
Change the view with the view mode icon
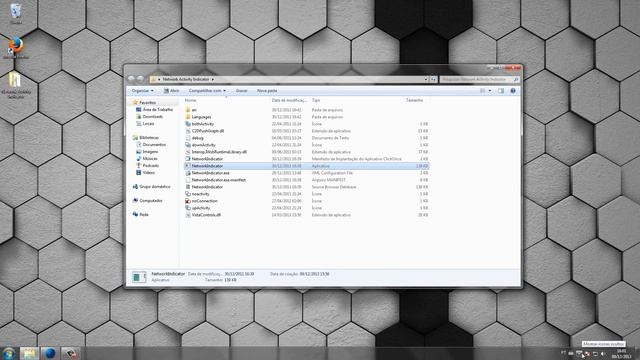(x=483, y=91)
